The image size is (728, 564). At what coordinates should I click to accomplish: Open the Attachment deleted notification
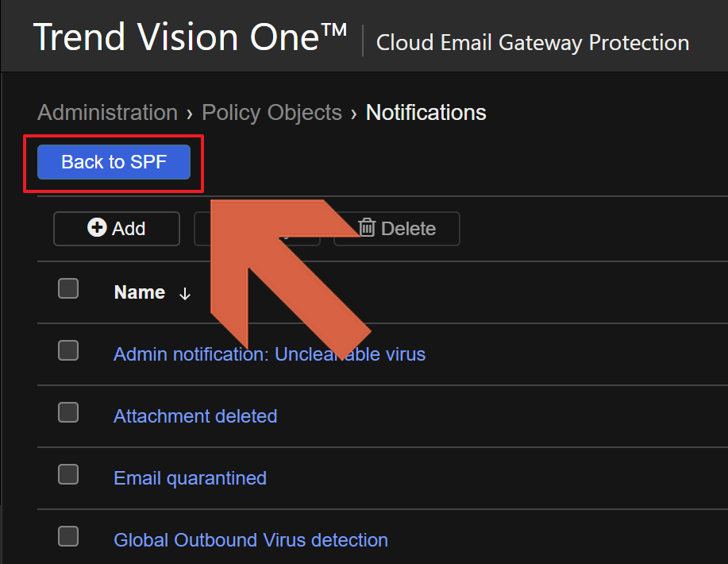[x=195, y=416]
